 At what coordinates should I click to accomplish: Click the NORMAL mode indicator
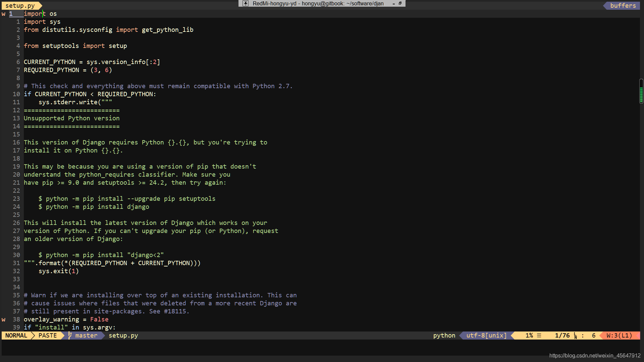point(16,336)
